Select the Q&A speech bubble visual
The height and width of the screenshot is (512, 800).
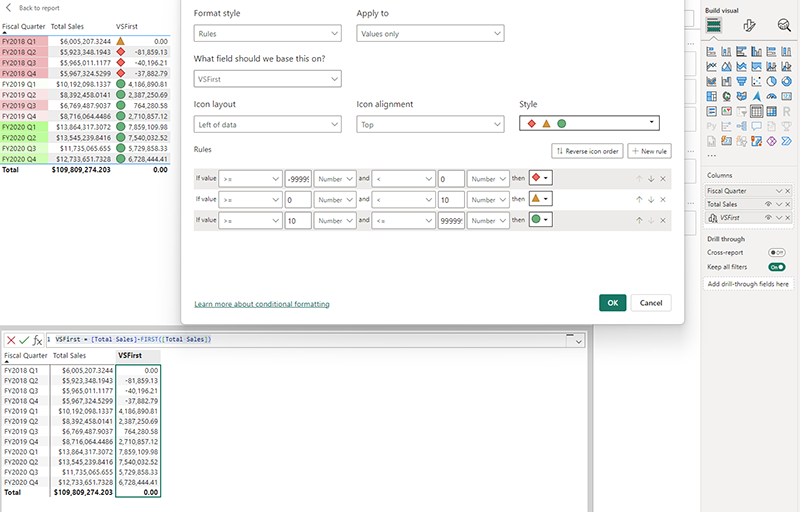(x=757, y=126)
